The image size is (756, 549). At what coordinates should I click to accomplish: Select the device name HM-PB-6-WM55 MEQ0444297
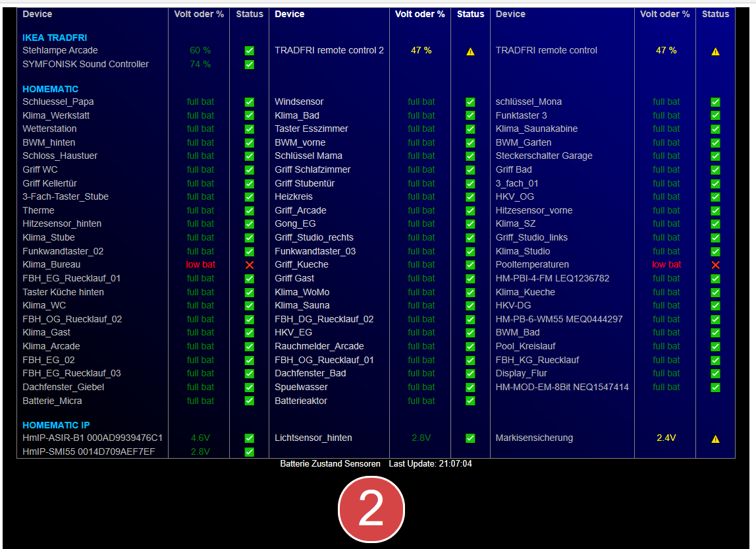[559, 319]
